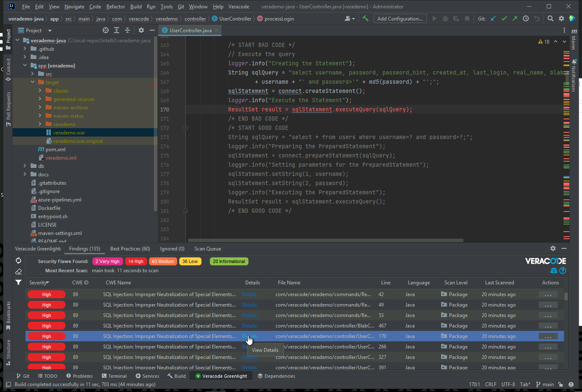Expand the classes folder
Screen dimensions: 582x392
(x=40, y=90)
